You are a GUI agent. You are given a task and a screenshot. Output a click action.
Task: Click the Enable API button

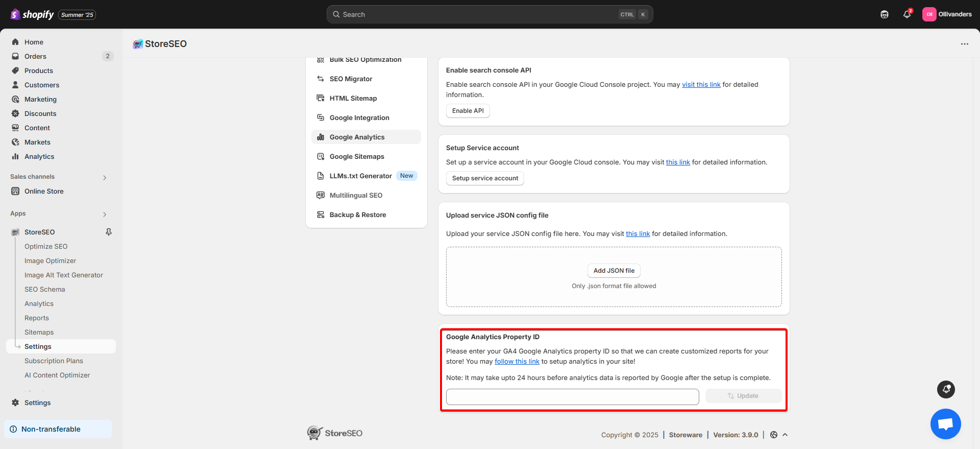click(468, 111)
